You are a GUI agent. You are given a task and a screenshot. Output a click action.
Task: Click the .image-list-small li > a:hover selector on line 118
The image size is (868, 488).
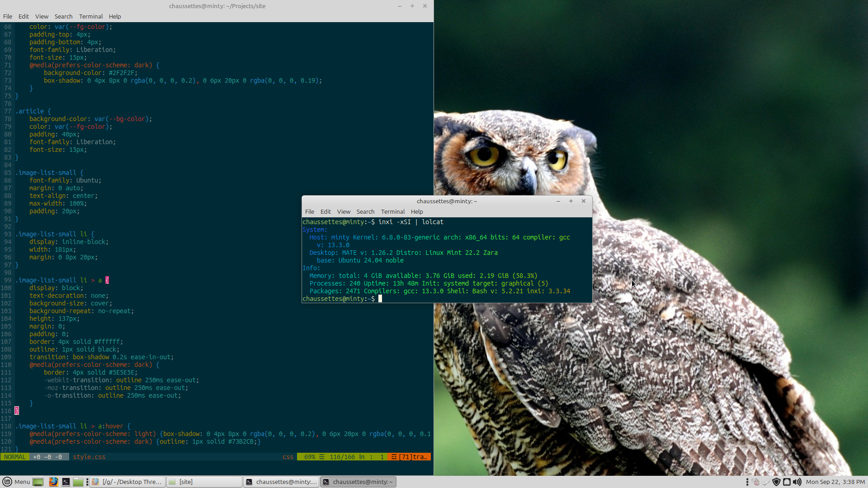[69, 426]
